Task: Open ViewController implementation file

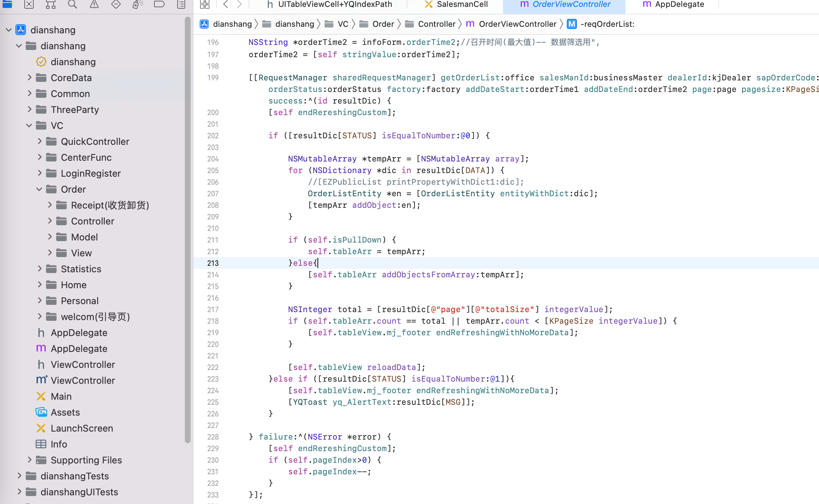Action: point(75,381)
